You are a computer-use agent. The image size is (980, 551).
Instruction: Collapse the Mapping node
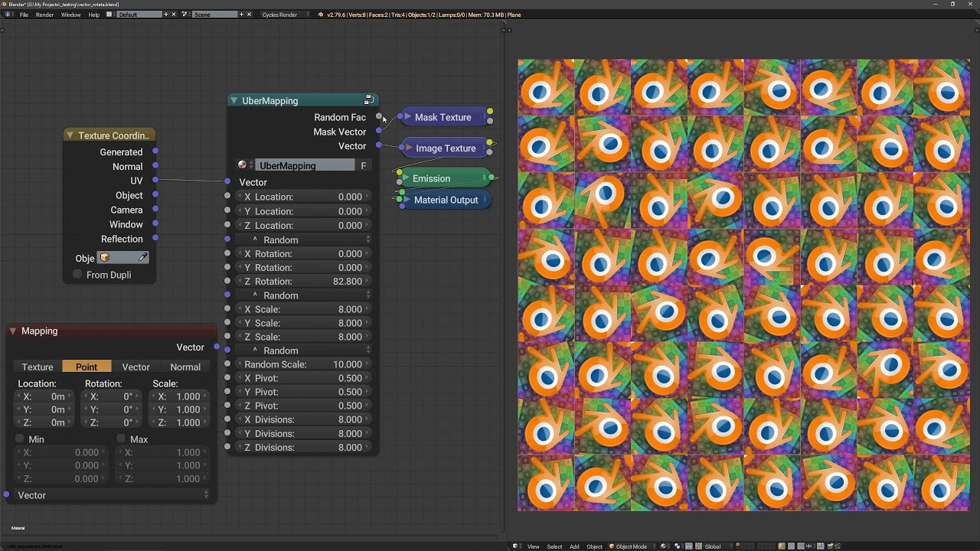point(13,331)
